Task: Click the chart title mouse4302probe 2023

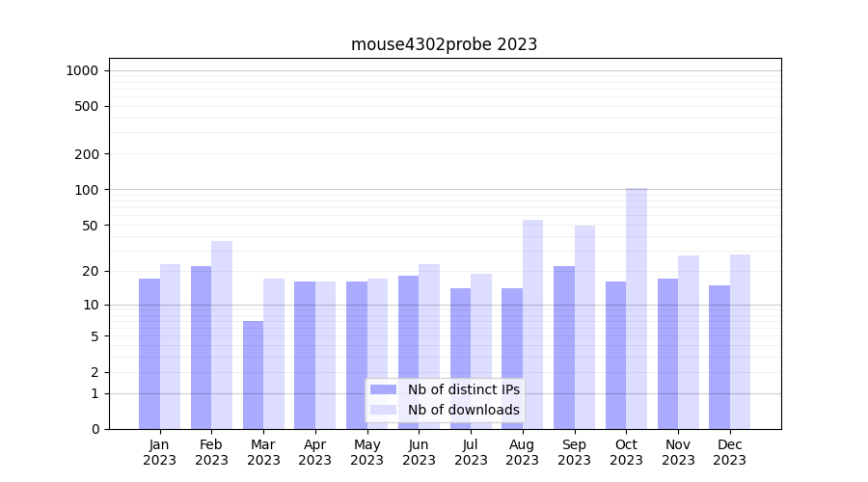Action: click(444, 44)
